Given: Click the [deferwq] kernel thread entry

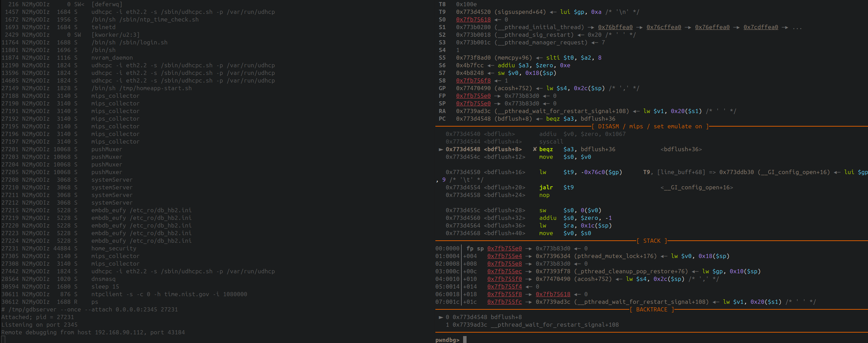Looking at the screenshot, I should pos(65,4).
